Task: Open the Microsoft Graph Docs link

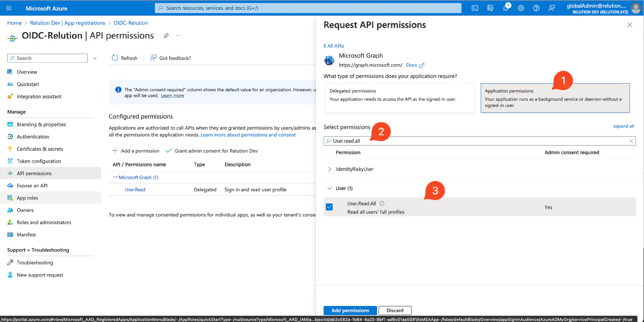Action: pyautogui.click(x=415, y=65)
